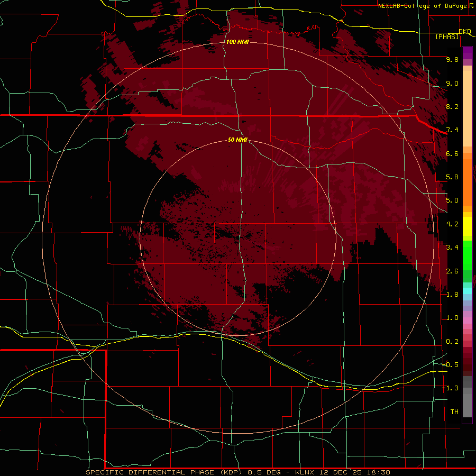The image size is (476, 476).
Task: Click the 2.6 value on the color scale
Action: point(452,271)
